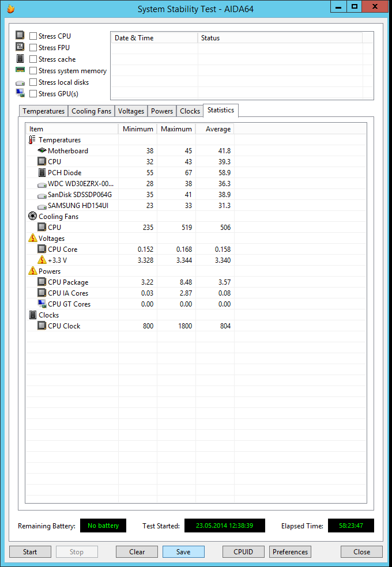Click the warning icon of Powers group
392x567 pixels.
(x=32, y=271)
